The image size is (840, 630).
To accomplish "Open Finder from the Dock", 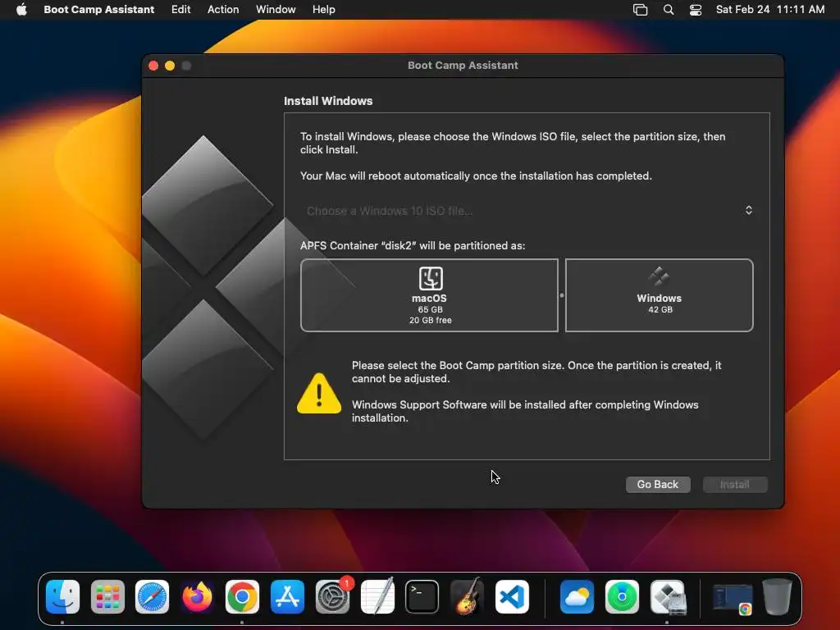I will click(62, 597).
